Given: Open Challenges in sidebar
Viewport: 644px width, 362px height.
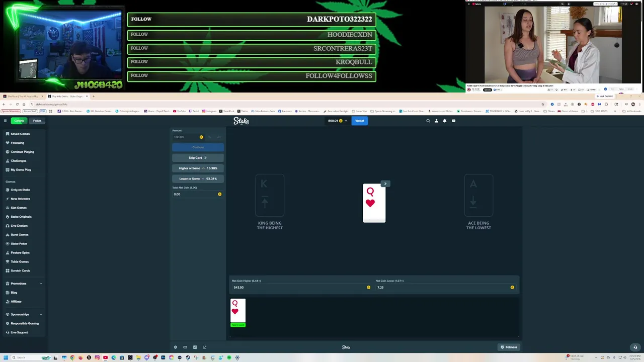Looking at the screenshot, I should point(18,161).
